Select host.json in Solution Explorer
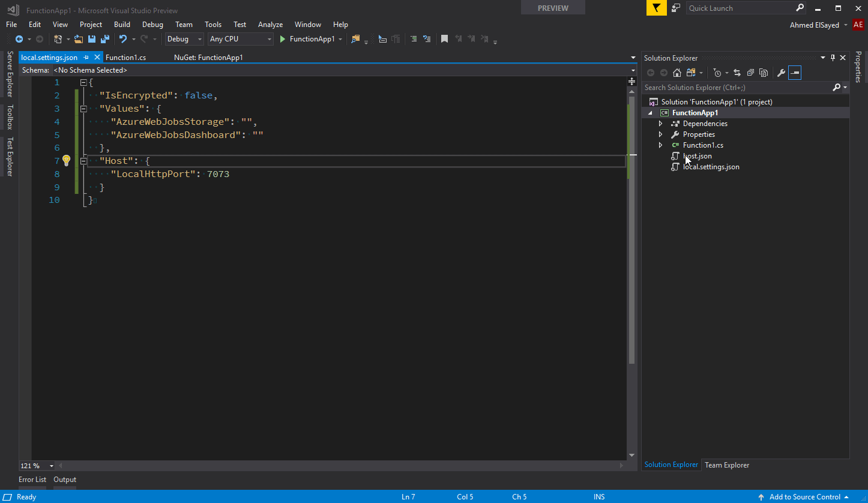This screenshot has width=868, height=503. coord(698,156)
